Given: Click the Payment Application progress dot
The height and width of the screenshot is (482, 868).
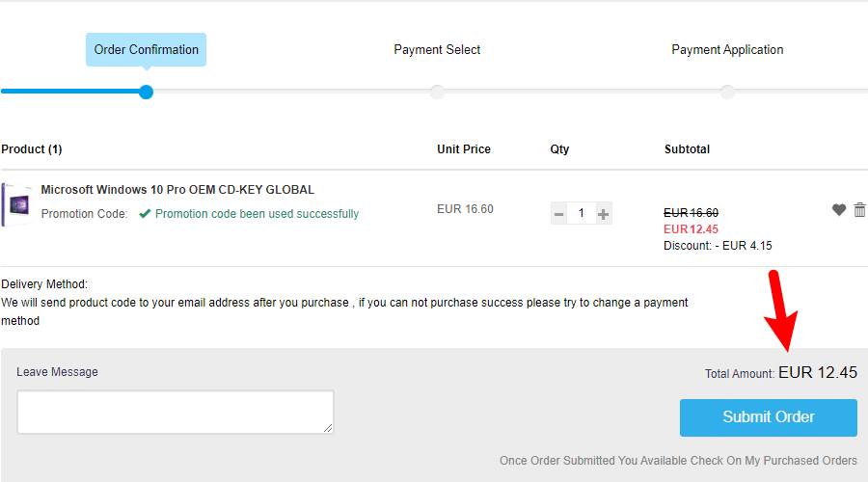Looking at the screenshot, I should 727,92.
